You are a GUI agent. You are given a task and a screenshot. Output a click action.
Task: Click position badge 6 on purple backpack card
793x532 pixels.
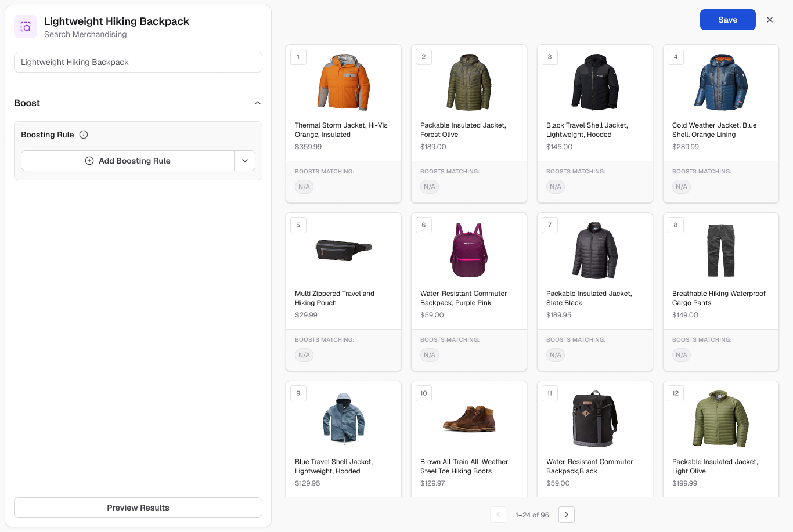point(424,225)
